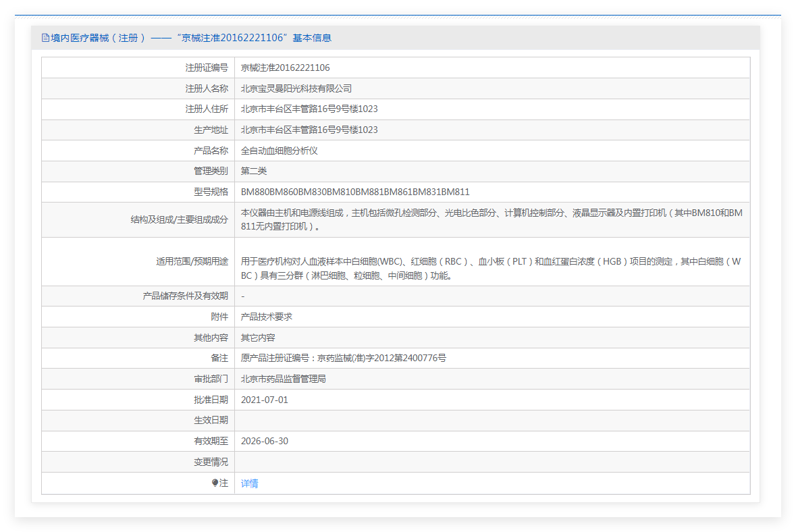Click the 生产地址 address value
Screen dimensions: 796x532
309,130
